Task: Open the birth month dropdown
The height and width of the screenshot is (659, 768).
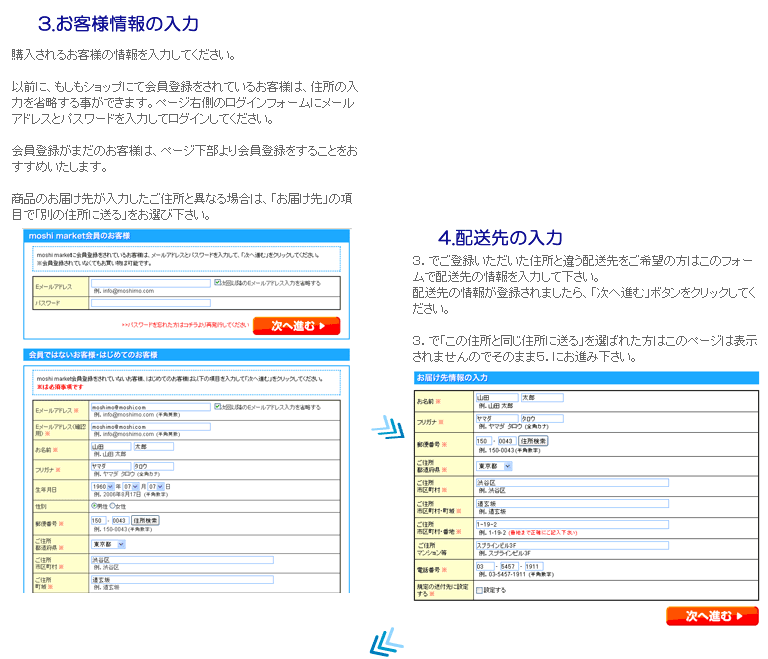Action: [x=129, y=486]
